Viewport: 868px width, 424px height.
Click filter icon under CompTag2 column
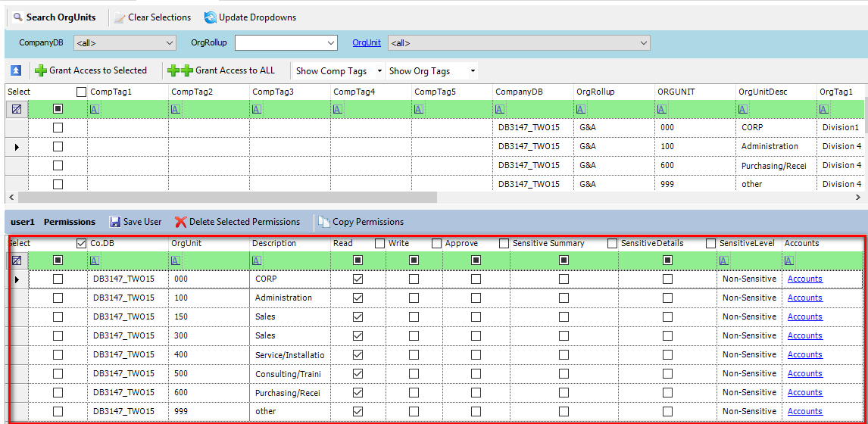tap(175, 109)
